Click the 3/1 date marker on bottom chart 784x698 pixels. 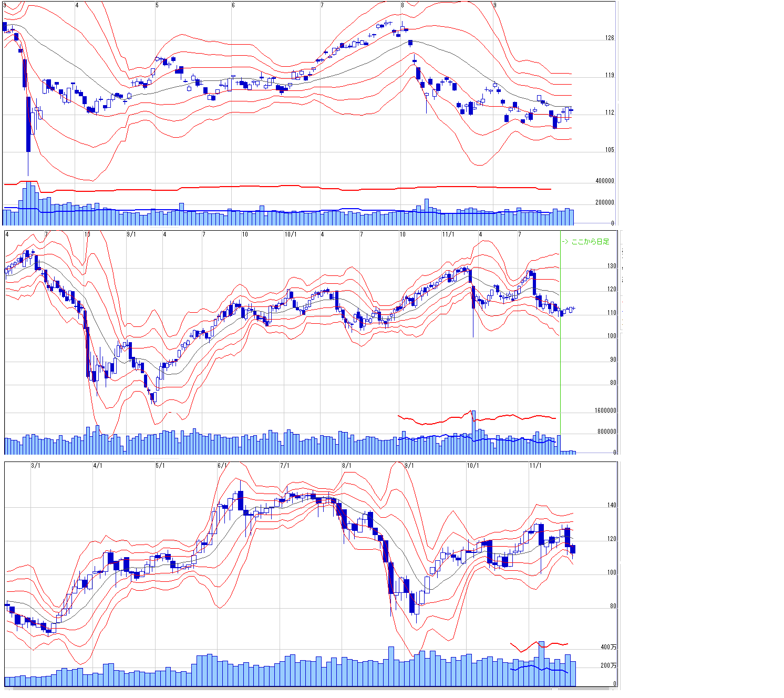(36, 466)
